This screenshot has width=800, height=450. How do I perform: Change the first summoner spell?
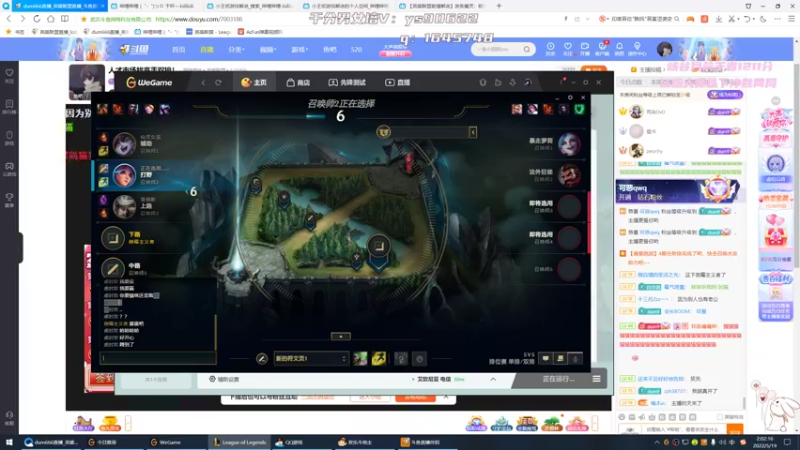tap(360, 359)
